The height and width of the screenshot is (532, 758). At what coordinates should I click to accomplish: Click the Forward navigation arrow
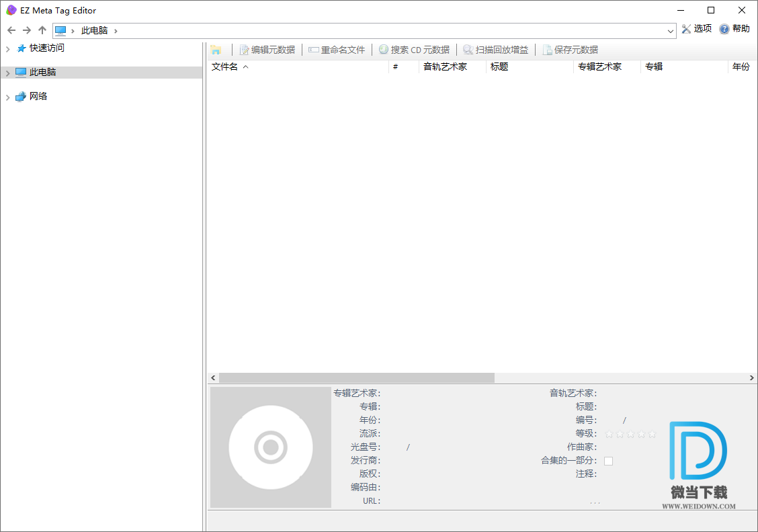coord(27,30)
